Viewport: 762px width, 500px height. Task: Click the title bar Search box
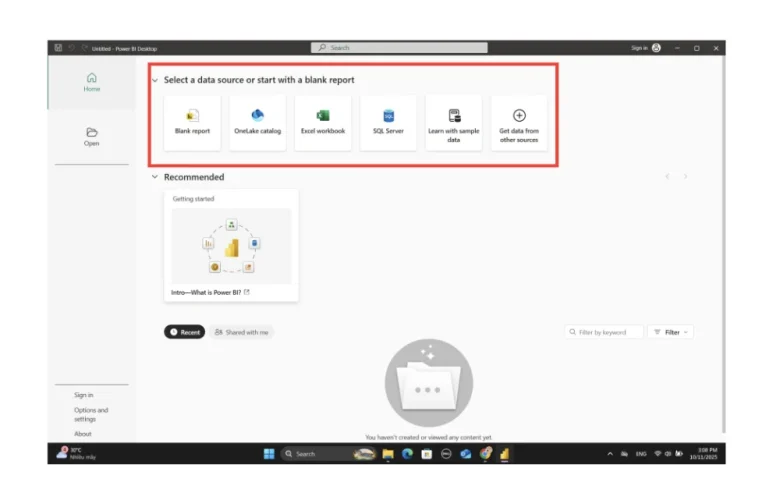pos(399,48)
